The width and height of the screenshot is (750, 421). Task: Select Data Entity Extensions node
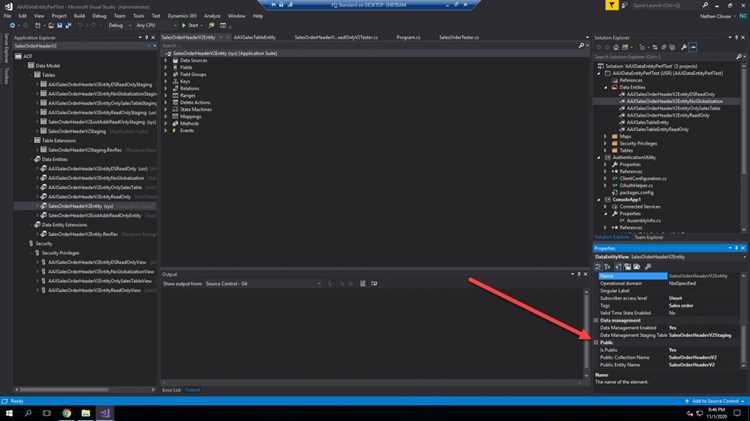click(x=64, y=225)
